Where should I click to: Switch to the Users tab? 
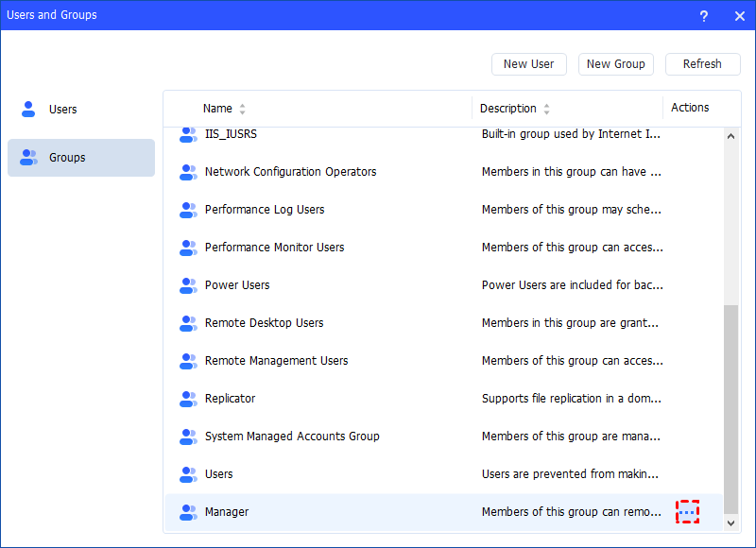[x=63, y=110]
